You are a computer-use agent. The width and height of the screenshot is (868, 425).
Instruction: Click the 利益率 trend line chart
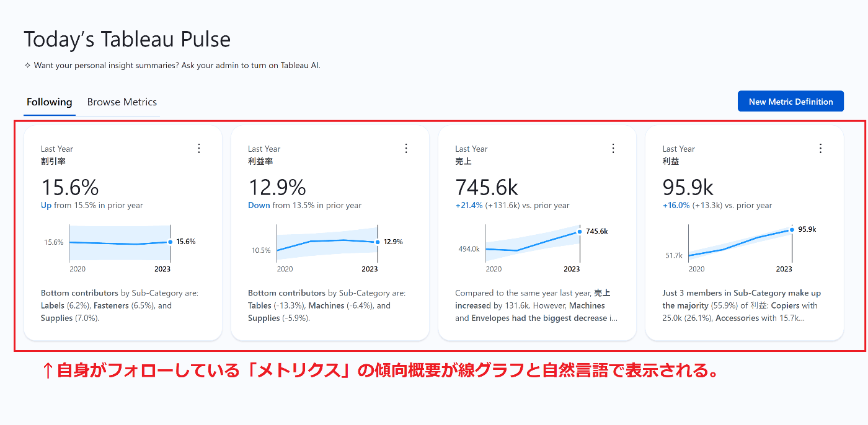[327, 243]
